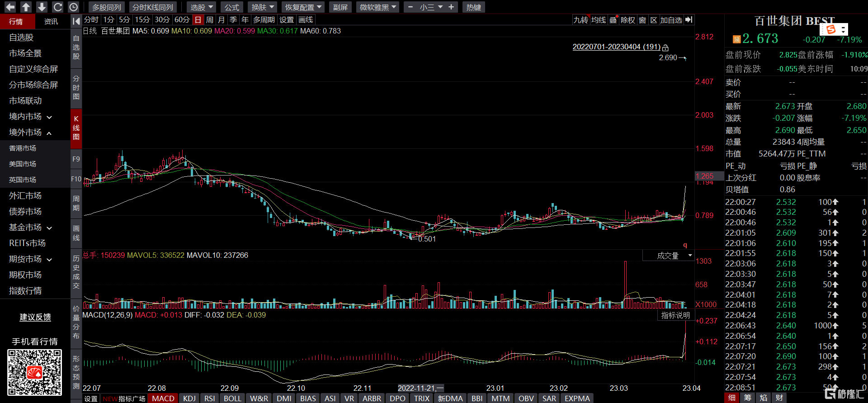
Task: Click the refresh icon in top toolbar
Action: pyautogui.click(x=57, y=7)
